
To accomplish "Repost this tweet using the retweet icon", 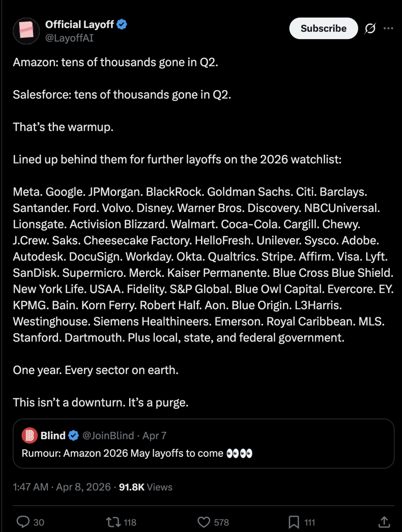I will coord(113,522).
